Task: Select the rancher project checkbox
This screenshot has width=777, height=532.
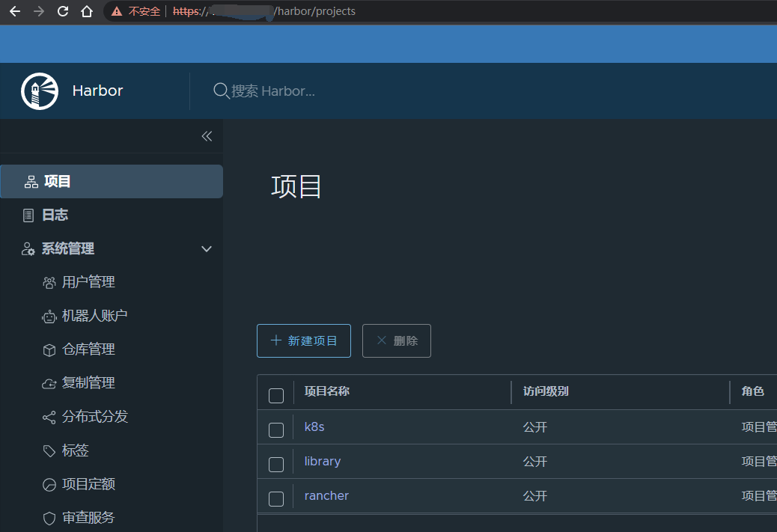Action: (276, 499)
